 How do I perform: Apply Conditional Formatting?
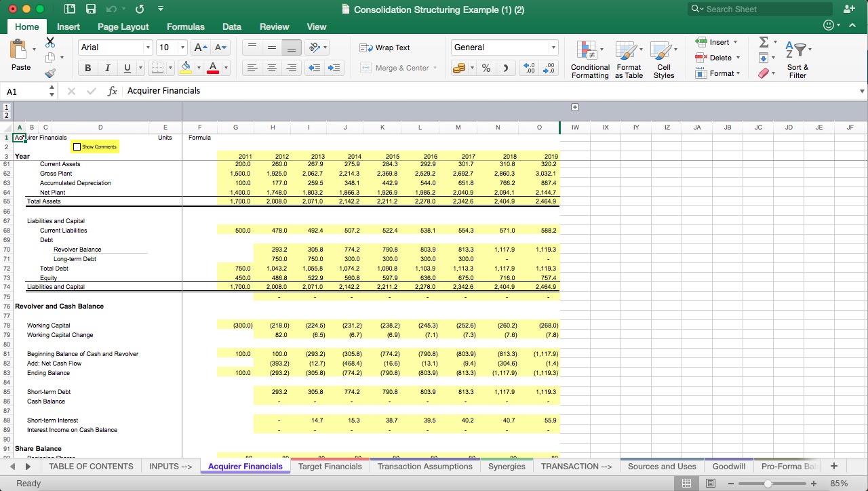coord(589,60)
